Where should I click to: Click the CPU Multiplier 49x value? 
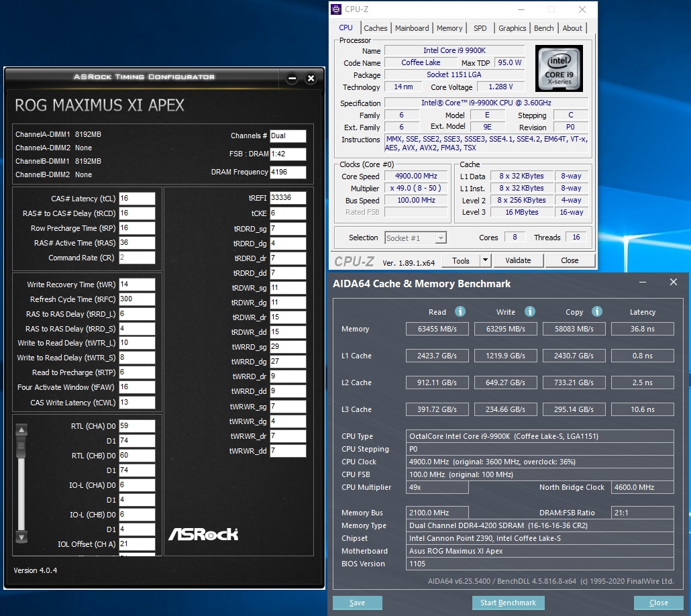coord(437,487)
